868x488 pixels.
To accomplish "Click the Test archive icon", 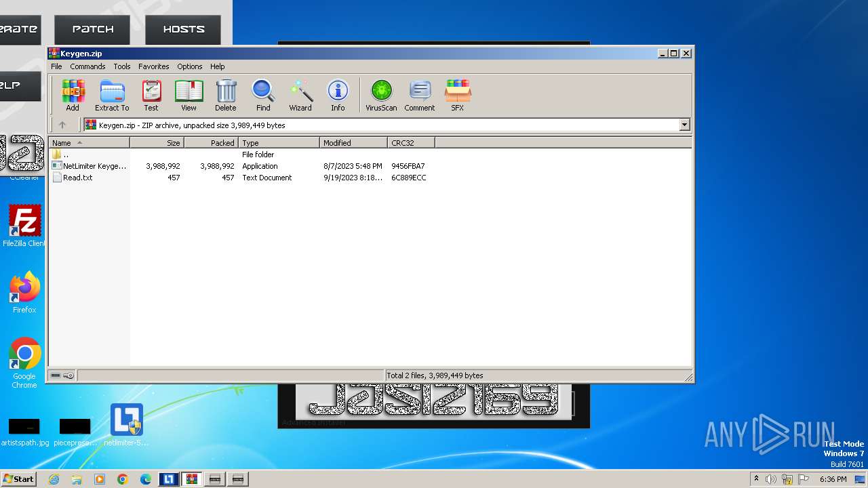I will click(x=151, y=95).
